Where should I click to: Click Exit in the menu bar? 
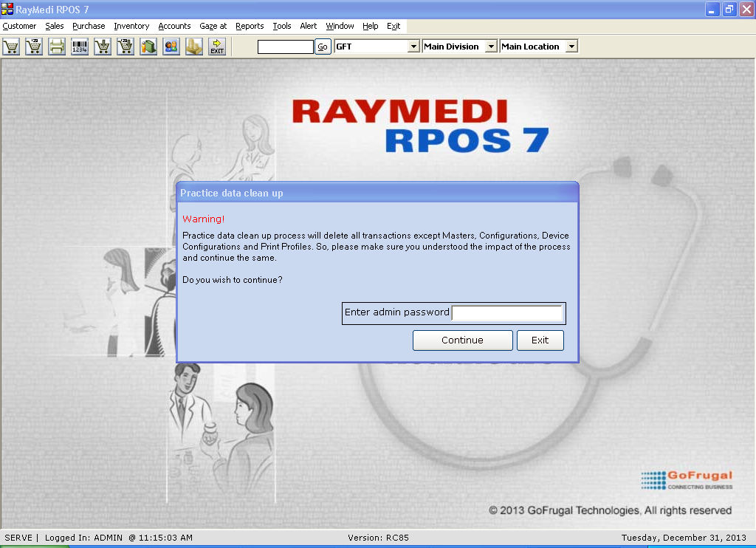394,26
